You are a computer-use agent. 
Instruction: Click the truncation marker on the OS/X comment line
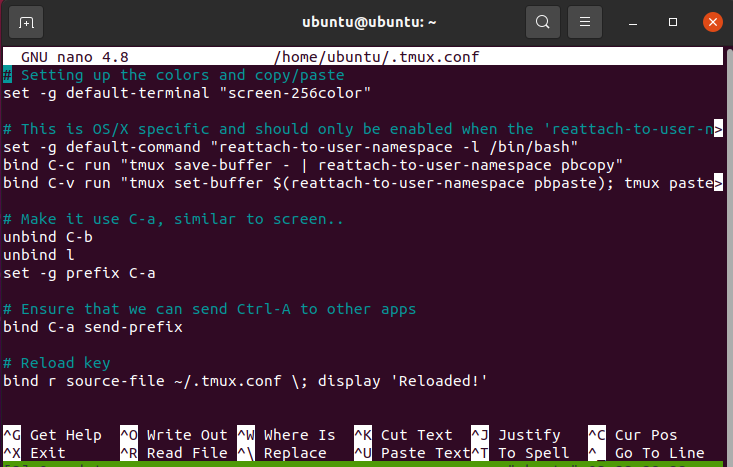point(719,129)
